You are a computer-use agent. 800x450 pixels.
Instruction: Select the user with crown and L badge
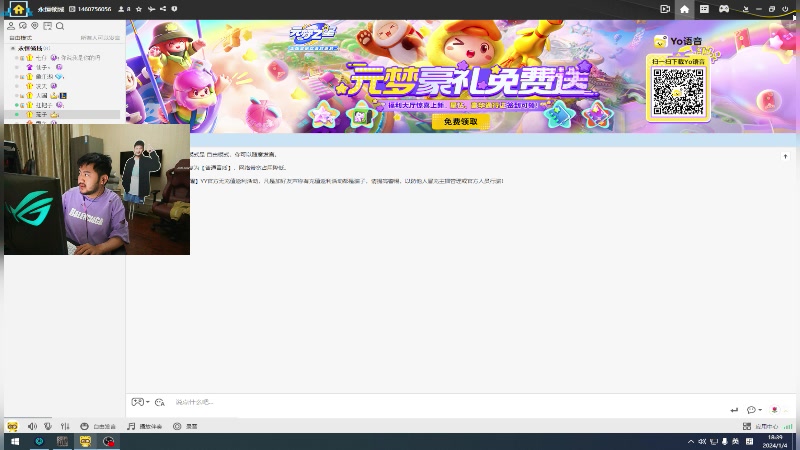click(62, 95)
